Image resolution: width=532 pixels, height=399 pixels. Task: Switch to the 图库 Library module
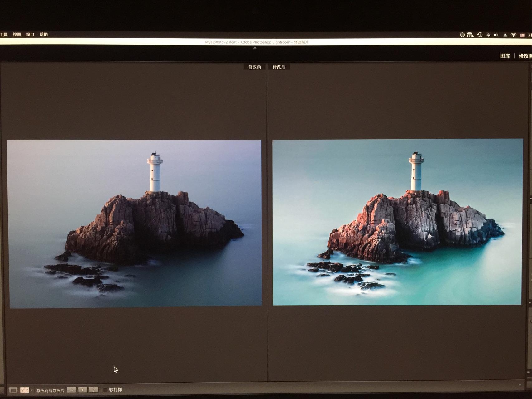(x=505, y=56)
